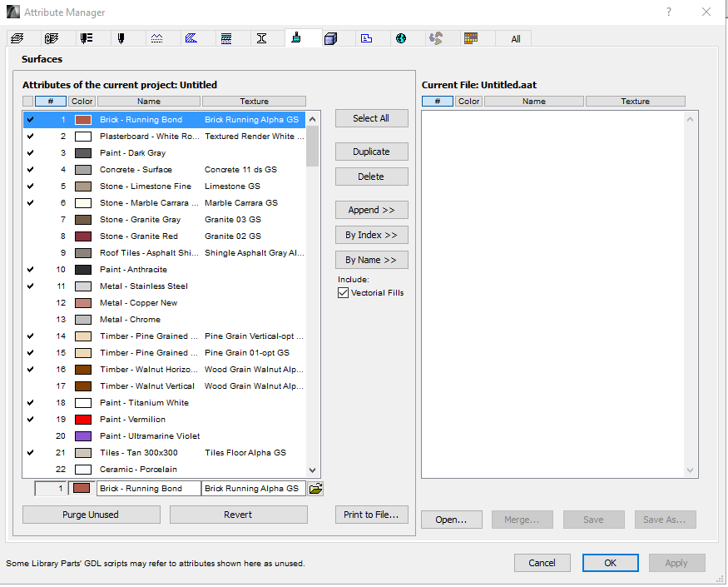This screenshot has width=728, height=587.
Task: Open the single Pen tab icon
Action: 121,38
